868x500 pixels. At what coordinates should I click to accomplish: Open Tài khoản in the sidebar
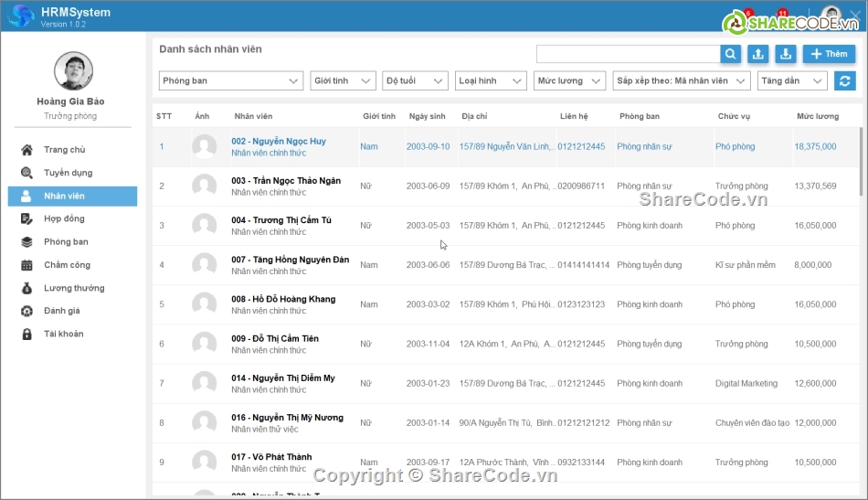point(63,334)
